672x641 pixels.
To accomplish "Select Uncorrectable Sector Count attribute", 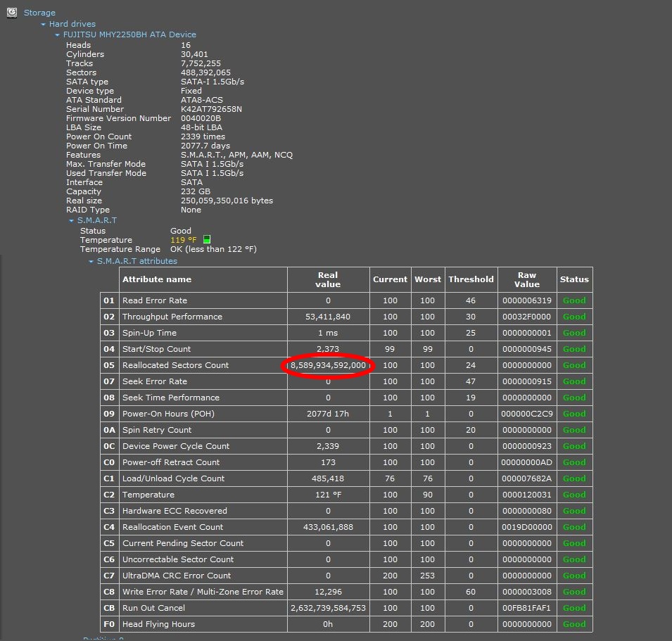I will point(178,559).
